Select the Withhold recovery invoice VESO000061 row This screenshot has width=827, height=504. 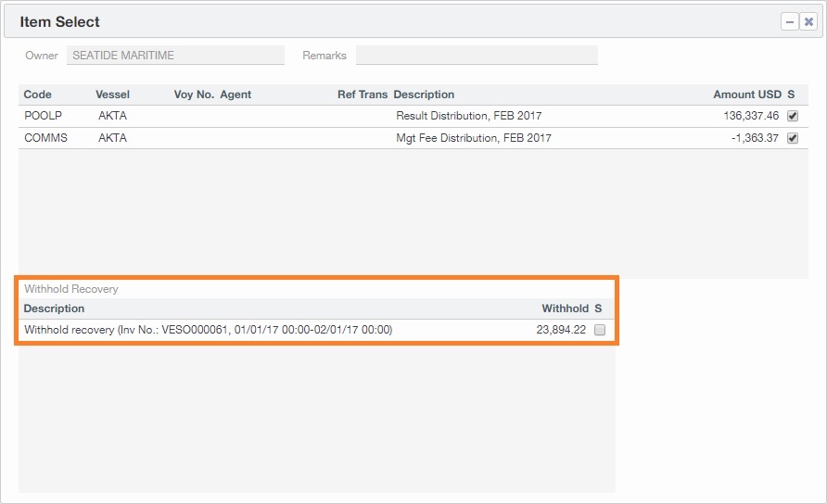coord(208,330)
